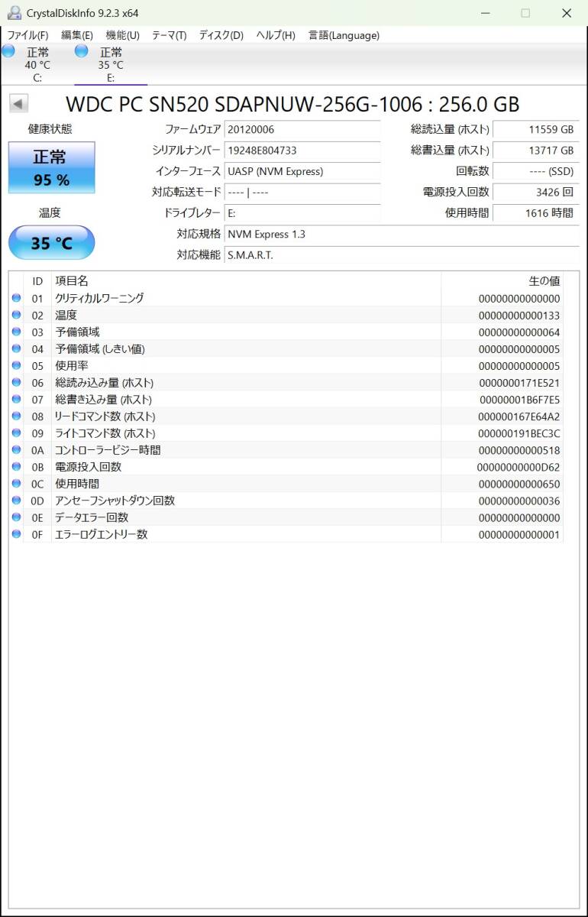Click status orb for ID 03 row

coord(16,332)
